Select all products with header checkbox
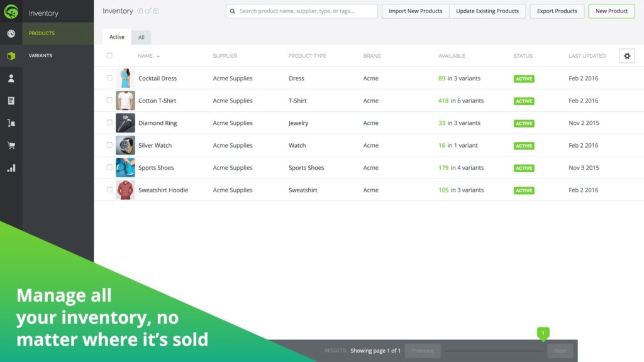This screenshot has width=644, height=362. 109,55
